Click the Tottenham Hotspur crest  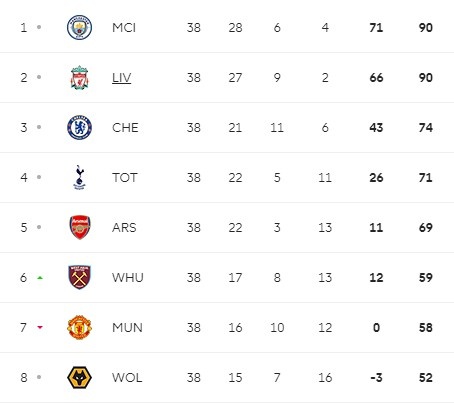(x=79, y=177)
